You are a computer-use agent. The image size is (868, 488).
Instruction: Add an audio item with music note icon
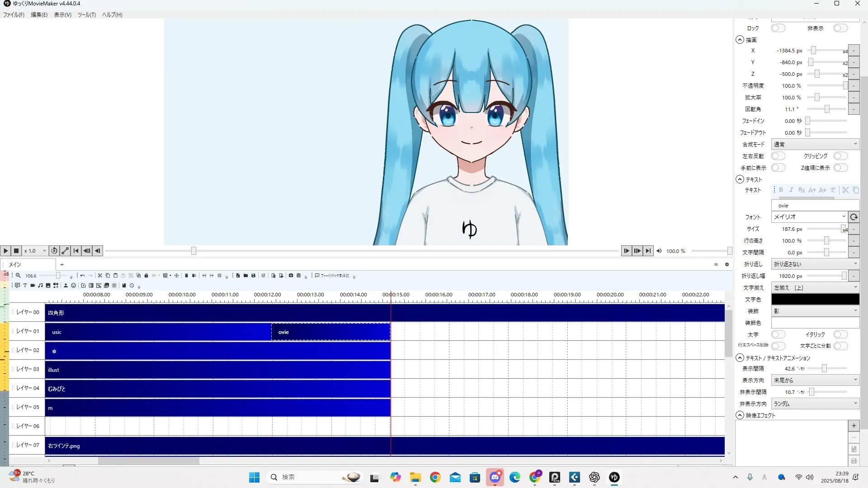point(40,286)
